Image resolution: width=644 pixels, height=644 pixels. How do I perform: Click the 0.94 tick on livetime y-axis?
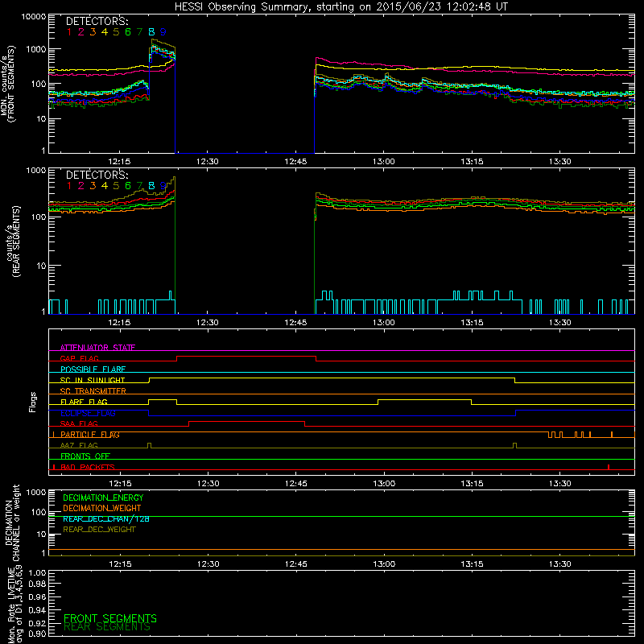click(x=37, y=610)
